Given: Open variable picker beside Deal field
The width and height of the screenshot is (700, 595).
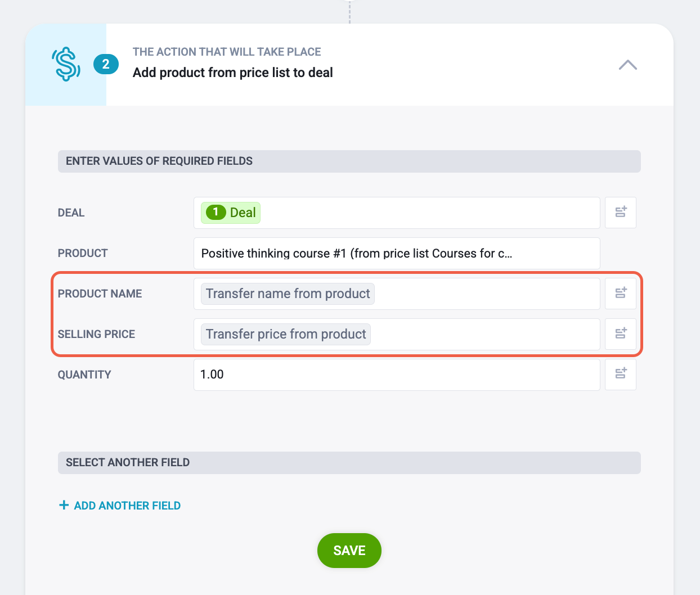Looking at the screenshot, I should pyautogui.click(x=621, y=213).
